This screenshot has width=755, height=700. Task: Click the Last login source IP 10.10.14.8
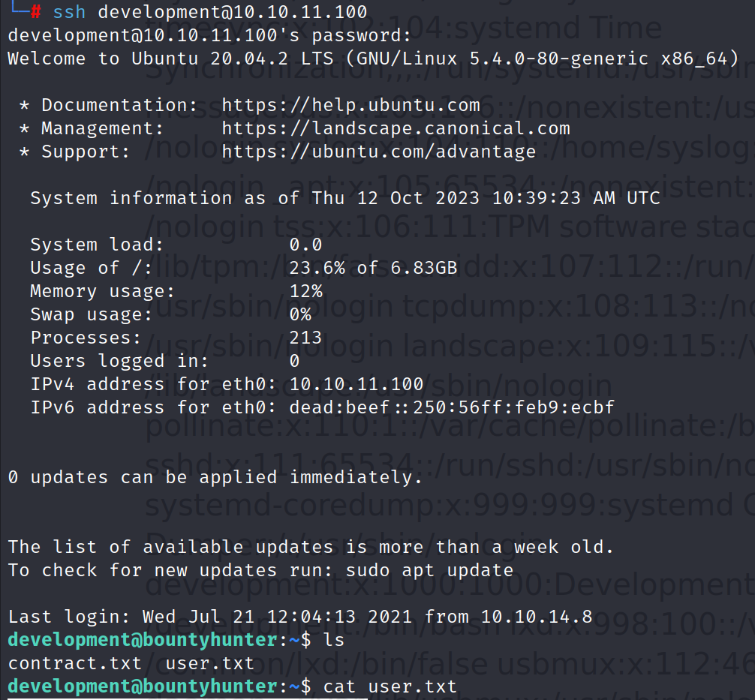click(x=537, y=617)
